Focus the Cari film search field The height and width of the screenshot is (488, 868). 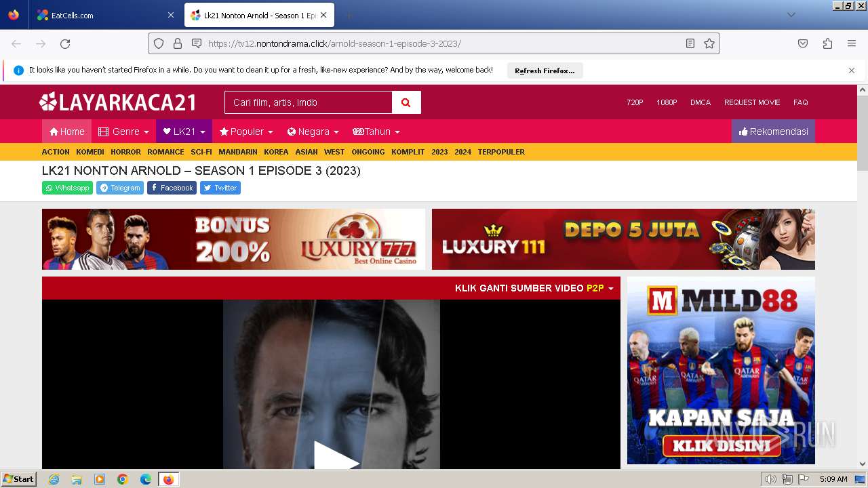(x=309, y=102)
